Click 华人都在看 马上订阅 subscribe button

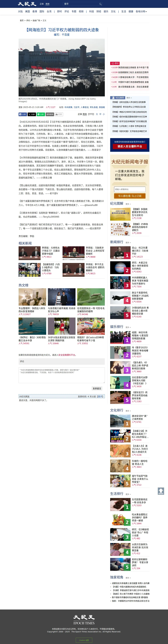[130, 196]
